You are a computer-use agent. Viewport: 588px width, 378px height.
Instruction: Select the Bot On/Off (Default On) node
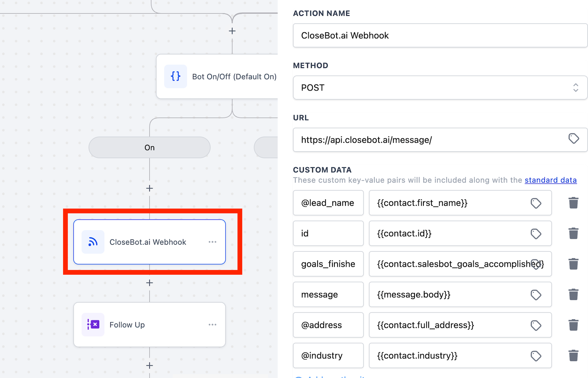(x=217, y=76)
